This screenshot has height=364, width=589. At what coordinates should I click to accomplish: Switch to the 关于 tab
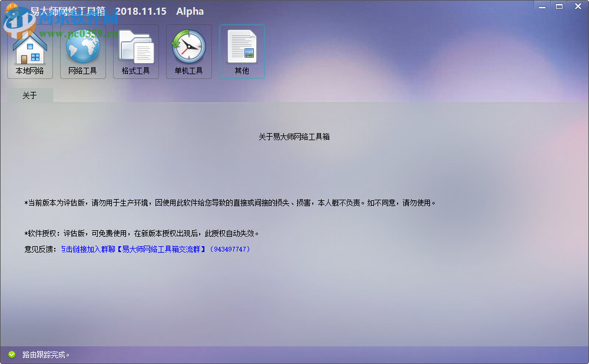click(x=30, y=95)
